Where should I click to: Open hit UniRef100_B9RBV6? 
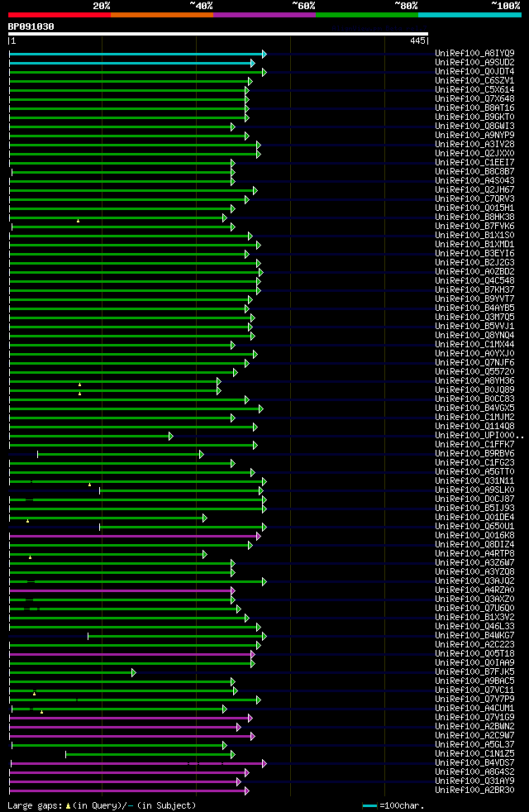coord(474,454)
